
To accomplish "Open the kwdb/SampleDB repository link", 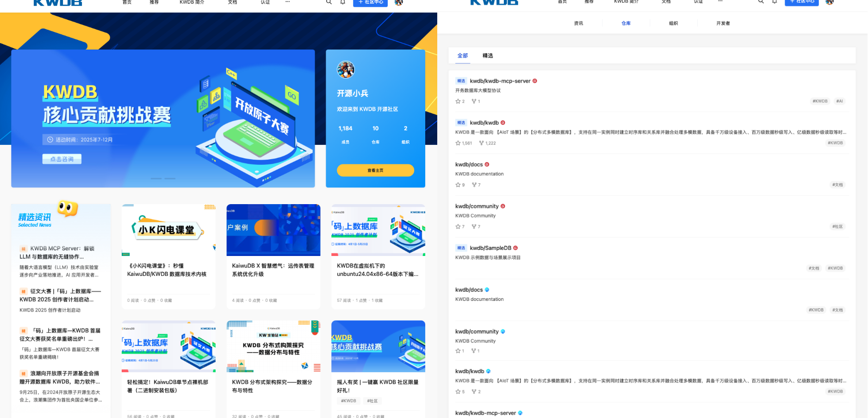I will [490, 248].
